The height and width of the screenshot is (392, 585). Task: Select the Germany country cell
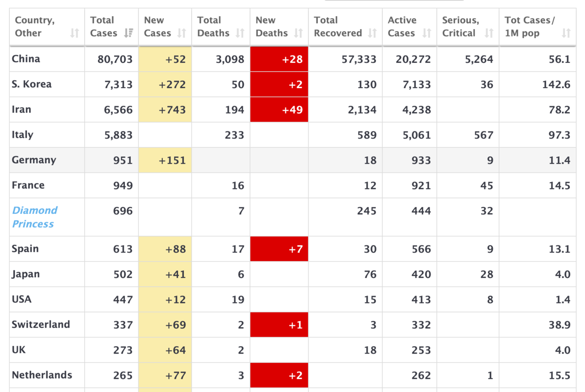[47, 160]
